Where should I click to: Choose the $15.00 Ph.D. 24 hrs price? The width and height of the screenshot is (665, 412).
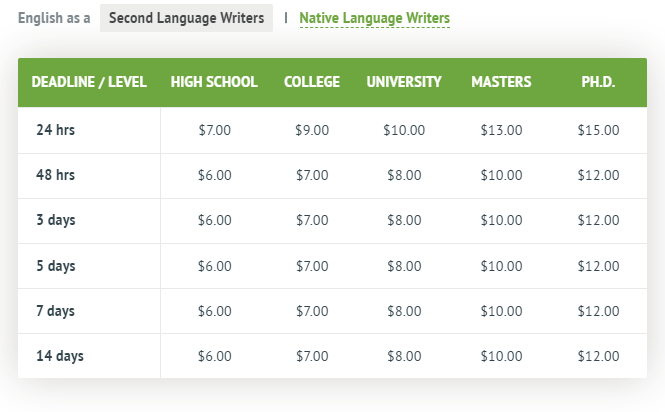tap(598, 130)
